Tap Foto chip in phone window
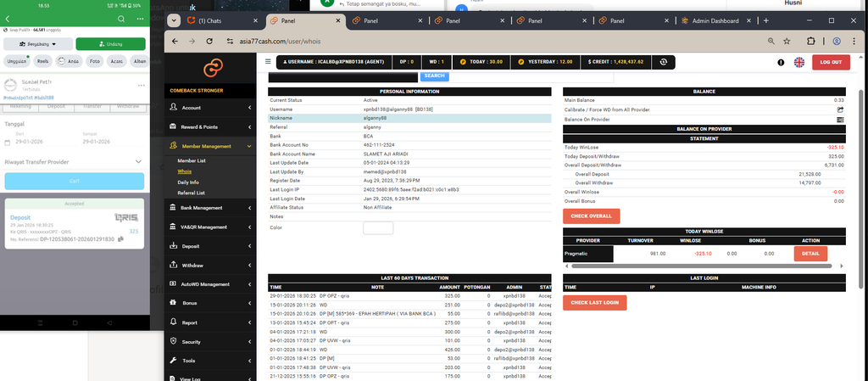 click(x=95, y=61)
